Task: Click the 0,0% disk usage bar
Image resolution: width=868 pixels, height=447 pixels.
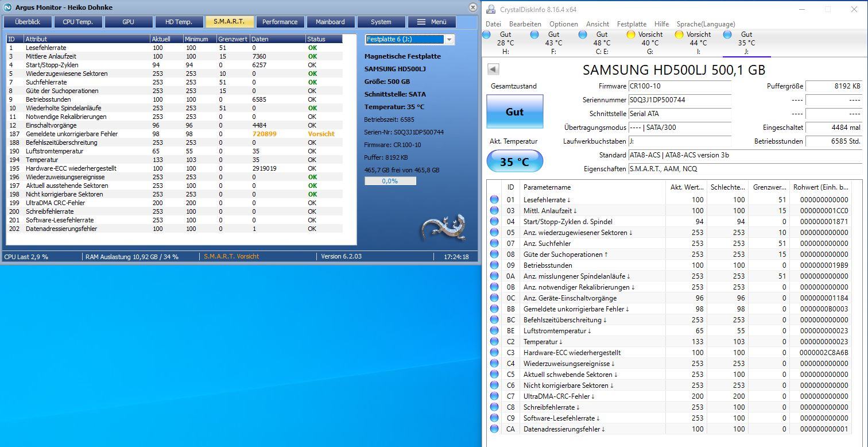Action: pyautogui.click(x=390, y=181)
